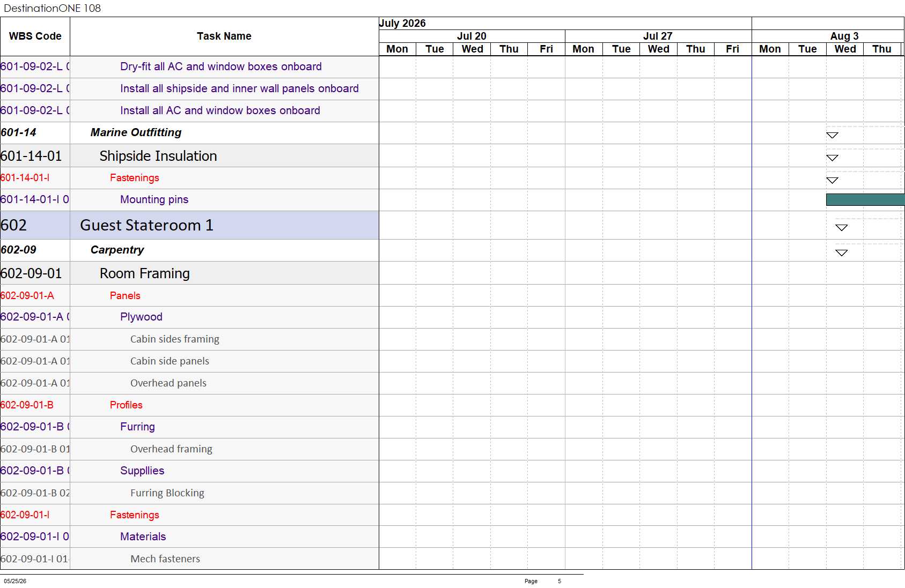Select the Mounting pins teal Gantt bar
Screen dimensions: 905x588
point(865,199)
